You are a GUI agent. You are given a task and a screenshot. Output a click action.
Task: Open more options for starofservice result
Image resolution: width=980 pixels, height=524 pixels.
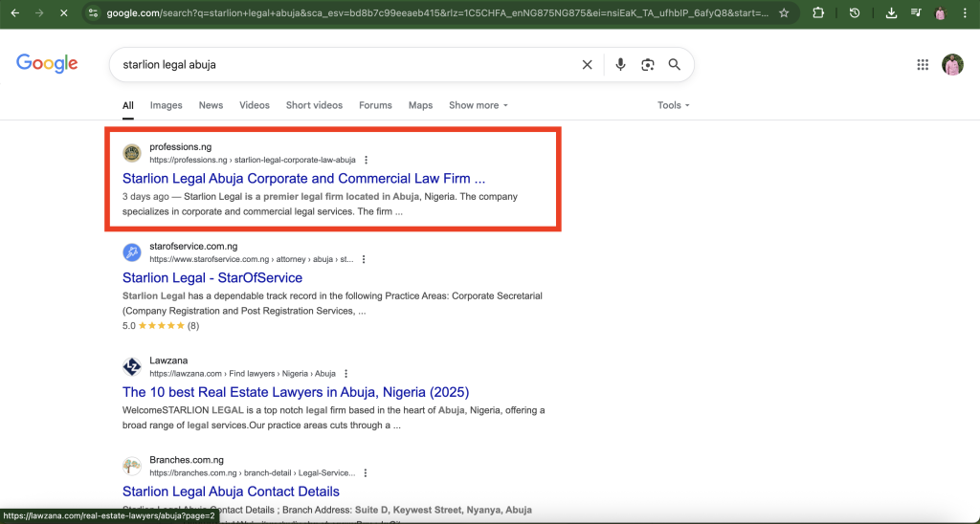pos(364,259)
